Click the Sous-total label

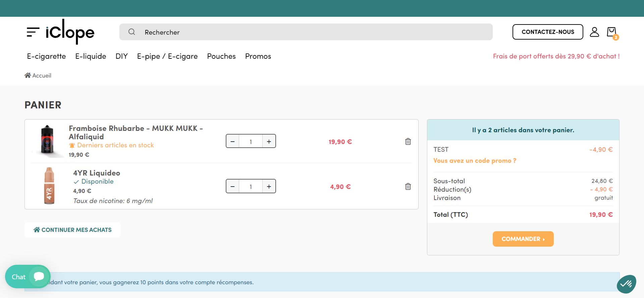pyautogui.click(x=449, y=181)
